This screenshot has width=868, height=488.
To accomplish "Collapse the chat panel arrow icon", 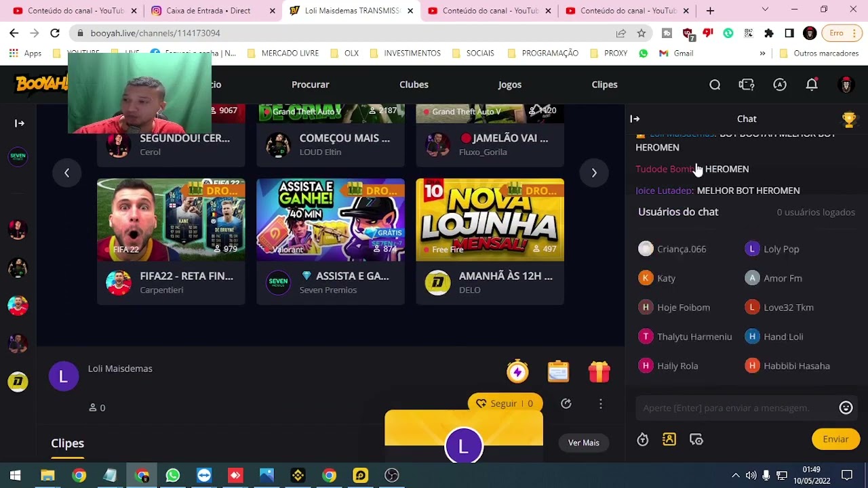I will tap(635, 119).
